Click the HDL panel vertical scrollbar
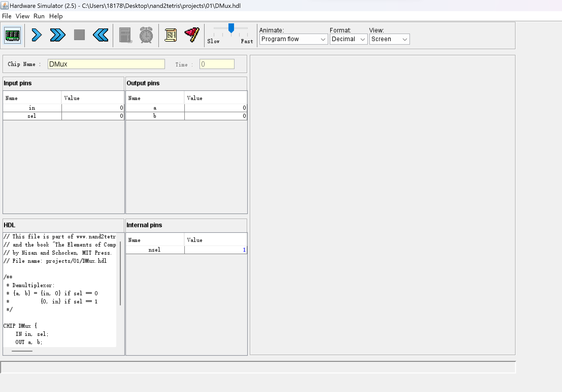562x392 pixels. 120,273
